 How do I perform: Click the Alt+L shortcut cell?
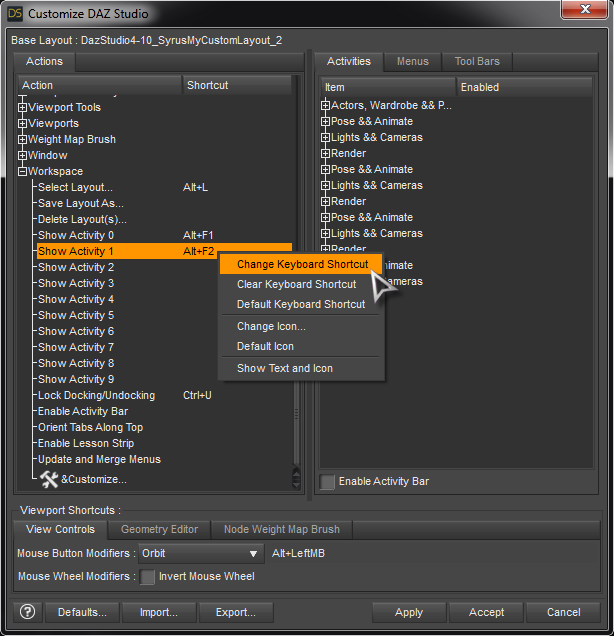[x=195, y=187]
